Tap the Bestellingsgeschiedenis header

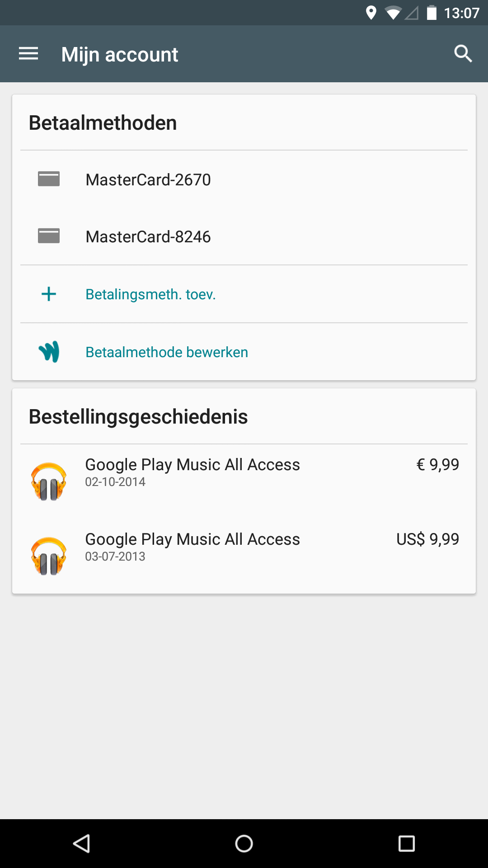coord(138,417)
